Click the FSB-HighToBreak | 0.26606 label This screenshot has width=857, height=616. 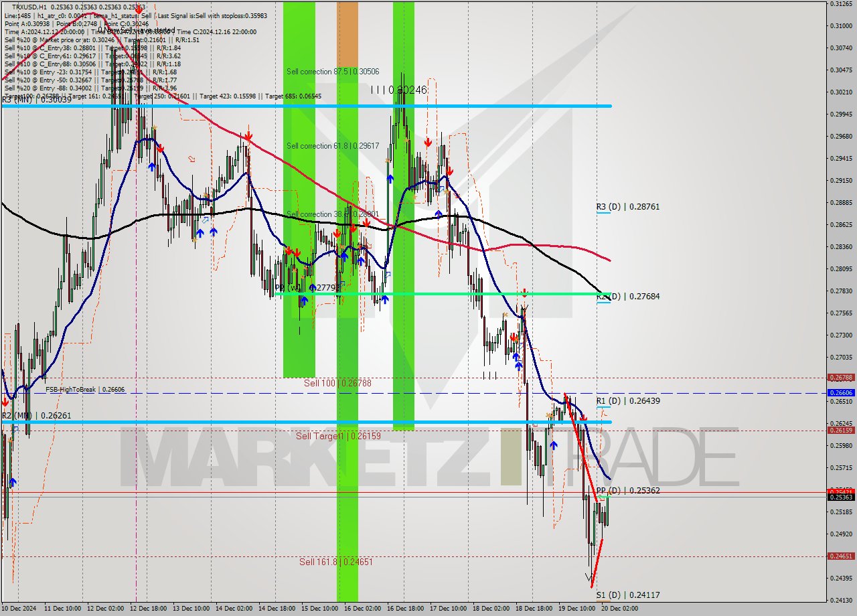click(x=85, y=389)
